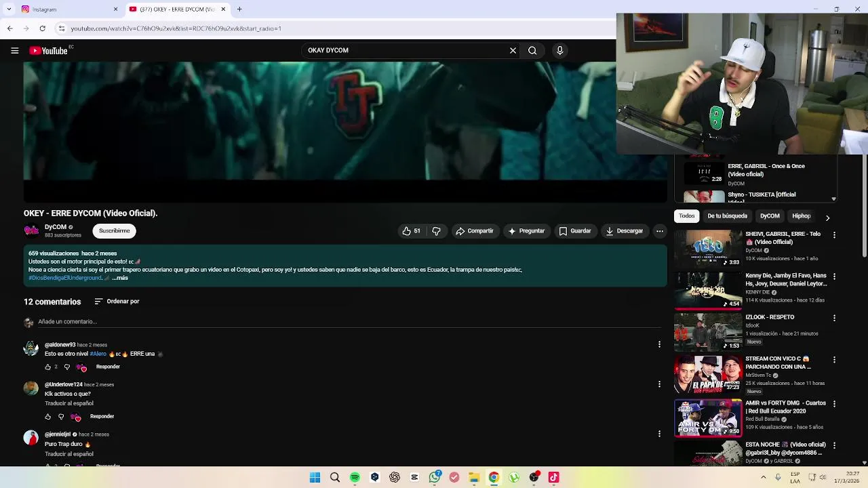Screen dimensions: 868x488
Task: Open the video's more actions three-dot menu
Action: (659, 231)
